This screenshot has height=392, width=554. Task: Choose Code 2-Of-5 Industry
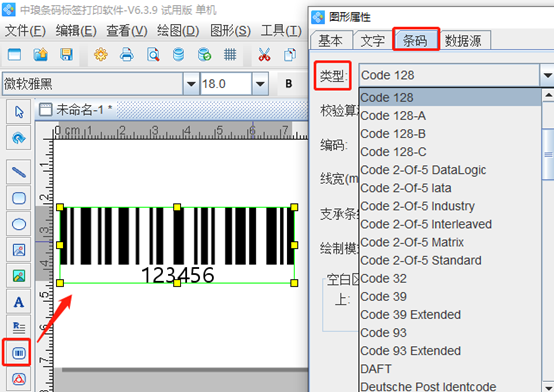(x=450, y=206)
